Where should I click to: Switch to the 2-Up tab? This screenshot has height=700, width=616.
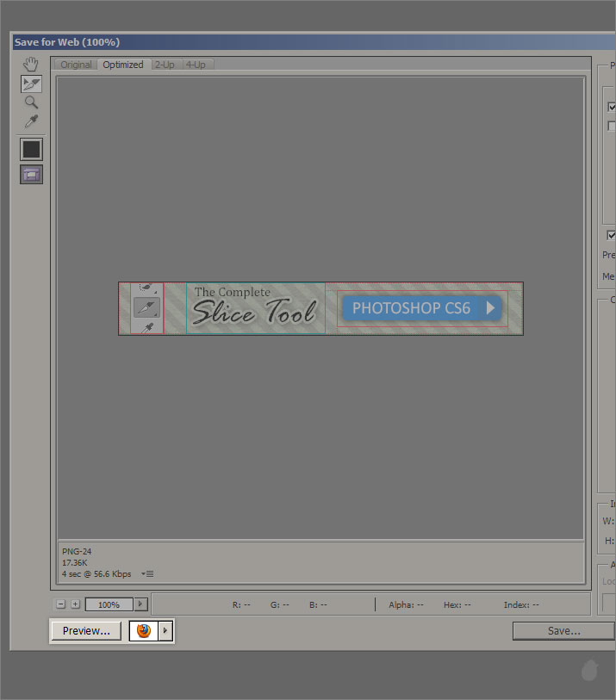(x=165, y=65)
